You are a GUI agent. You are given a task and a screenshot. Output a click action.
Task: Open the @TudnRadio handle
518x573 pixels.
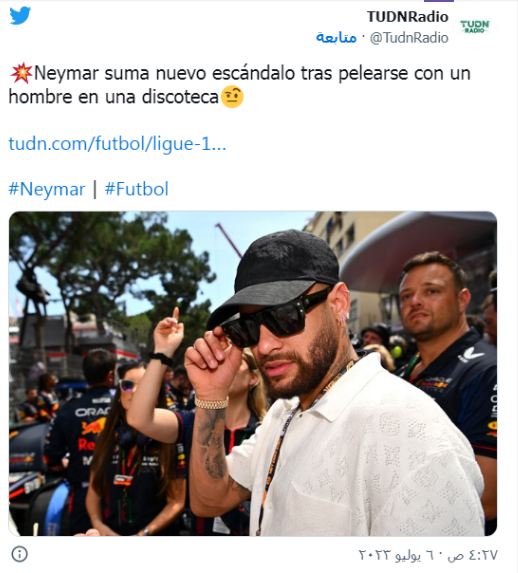(x=409, y=38)
